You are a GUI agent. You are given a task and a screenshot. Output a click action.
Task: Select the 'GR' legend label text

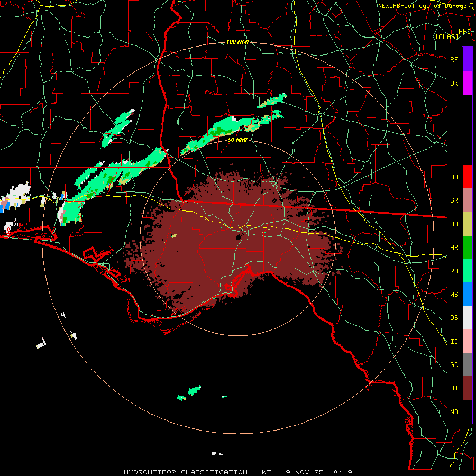(454, 200)
